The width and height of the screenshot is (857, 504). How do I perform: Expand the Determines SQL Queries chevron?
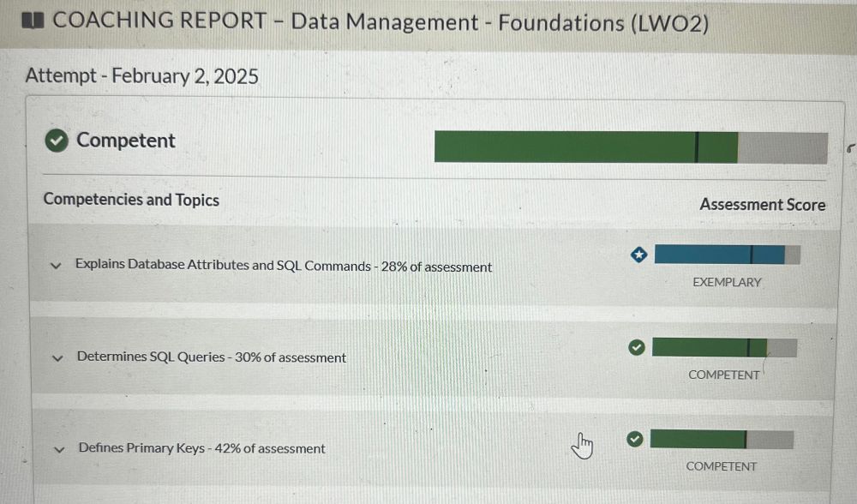click(x=57, y=358)
